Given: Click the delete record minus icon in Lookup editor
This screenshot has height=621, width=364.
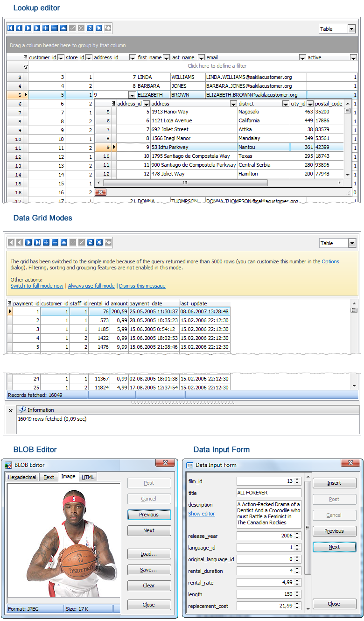Looking at the screenshot, I should (x=55, y=28).
